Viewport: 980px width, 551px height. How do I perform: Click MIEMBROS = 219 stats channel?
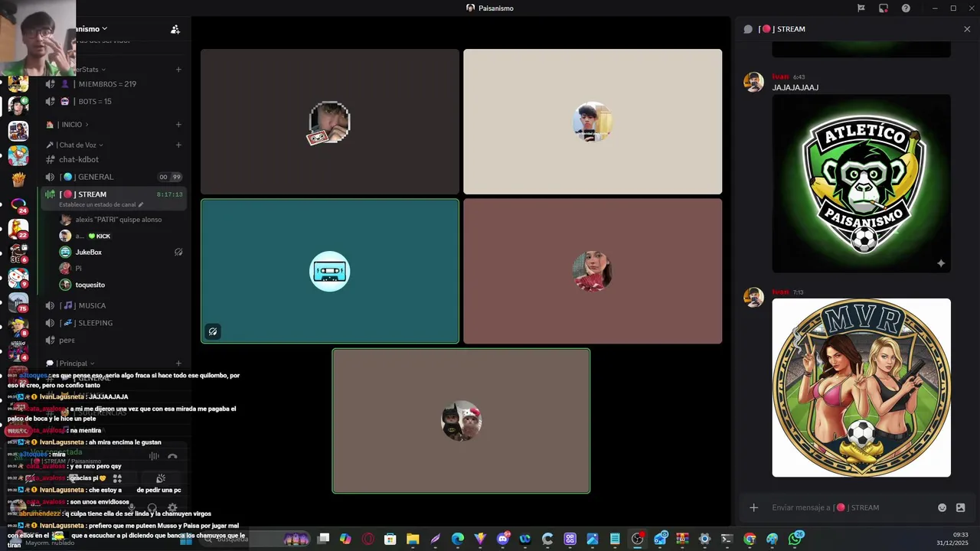[x=115, y=84]
